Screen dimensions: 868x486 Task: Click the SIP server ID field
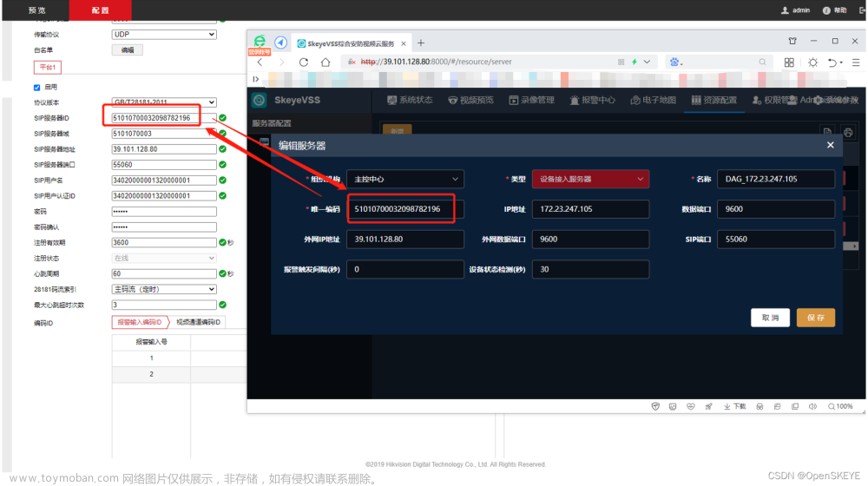(164, 118)
